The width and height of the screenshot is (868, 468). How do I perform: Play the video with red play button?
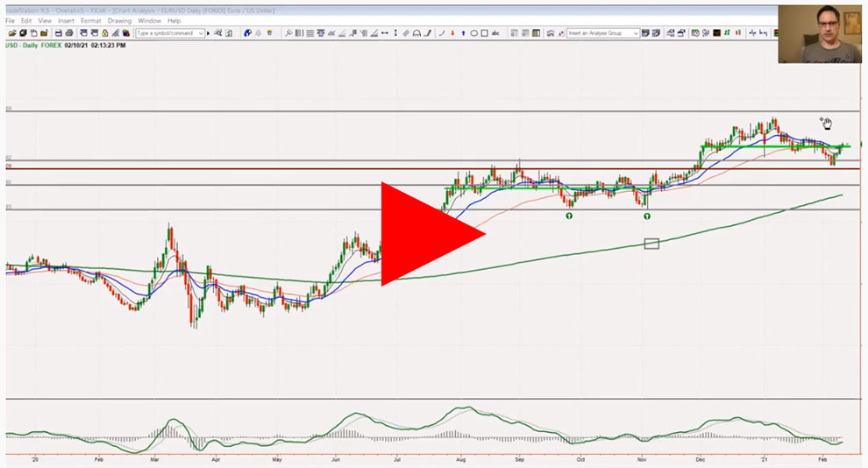[433, 234]
